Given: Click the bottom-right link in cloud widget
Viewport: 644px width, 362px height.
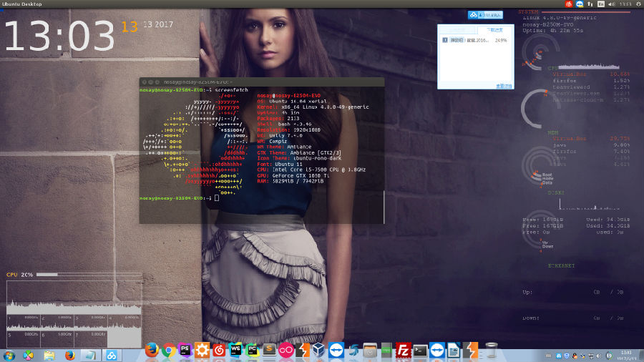Looking at the screenshot, I should coord(504,86).
